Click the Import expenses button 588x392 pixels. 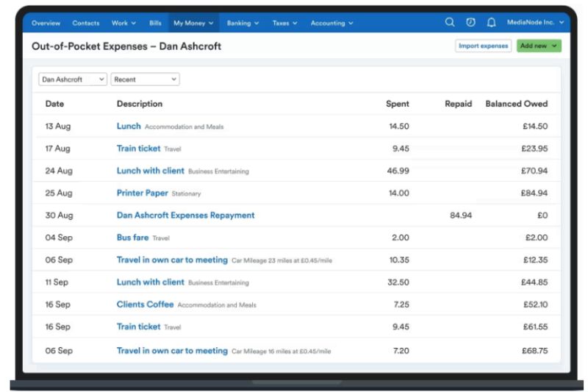[x=483, y=46]
